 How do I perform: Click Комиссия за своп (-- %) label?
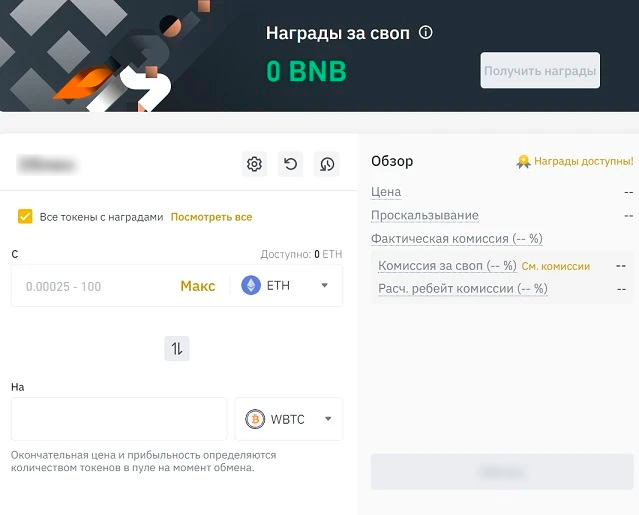447,266
